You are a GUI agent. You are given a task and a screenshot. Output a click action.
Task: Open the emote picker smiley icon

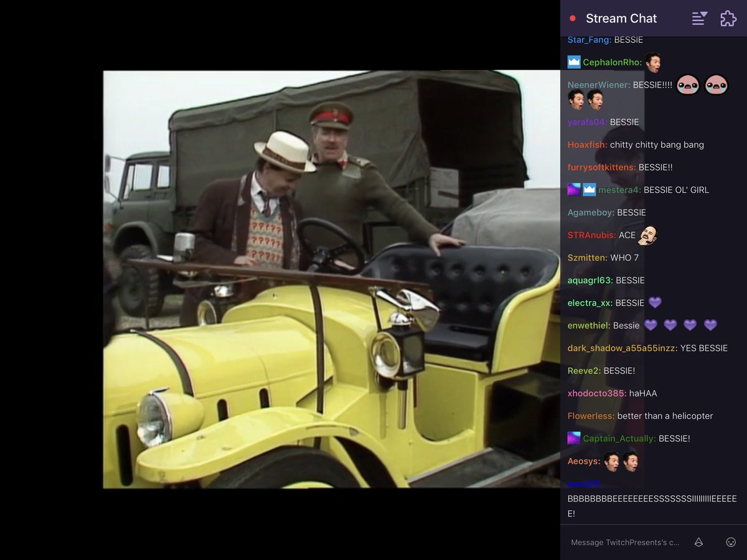(x=731, y=542)
